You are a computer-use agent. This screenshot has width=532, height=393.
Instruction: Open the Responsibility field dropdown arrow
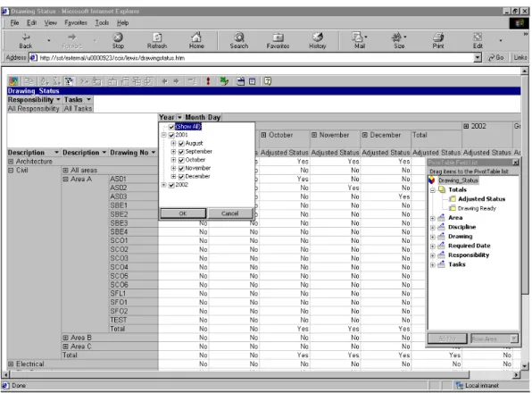coord(58,99)
